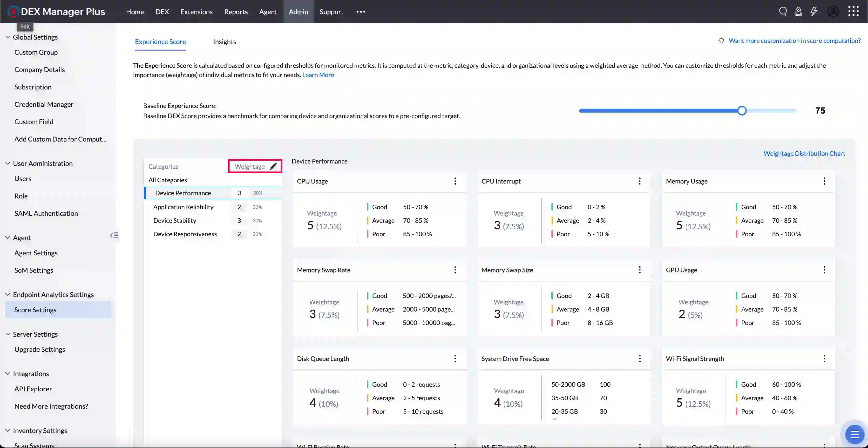Open CPU Usage three-dot options menu
The image size is (868, 448).
(x=455, y=181)
